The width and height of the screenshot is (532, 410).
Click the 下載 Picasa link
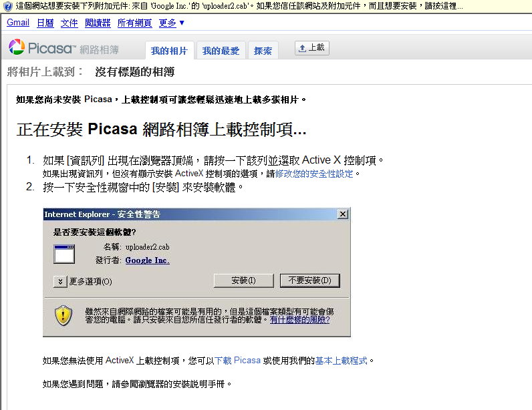[x=237, y=360]
